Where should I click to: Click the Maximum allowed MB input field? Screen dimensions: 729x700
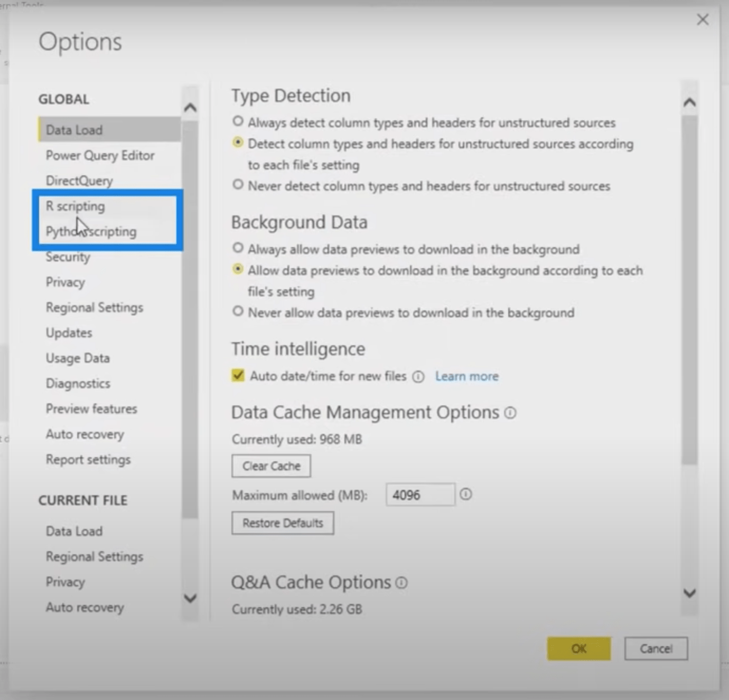420,495
